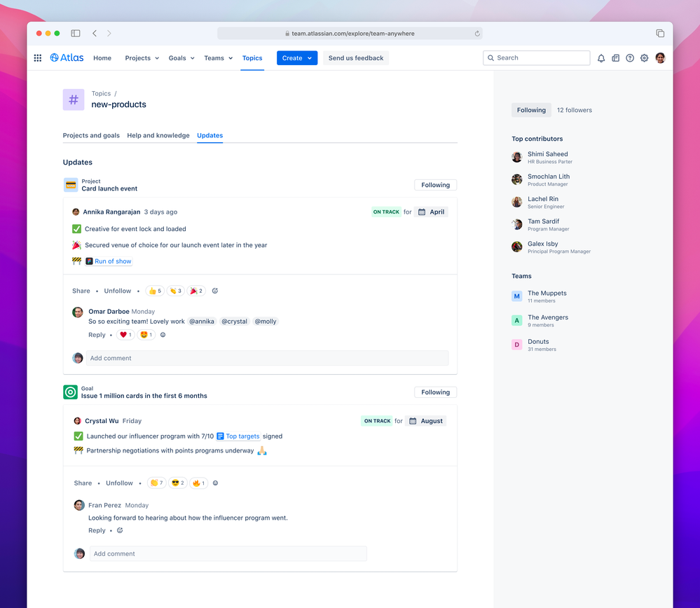Toggle star-eyes reaction on Omar's comment

click(146, 335)
